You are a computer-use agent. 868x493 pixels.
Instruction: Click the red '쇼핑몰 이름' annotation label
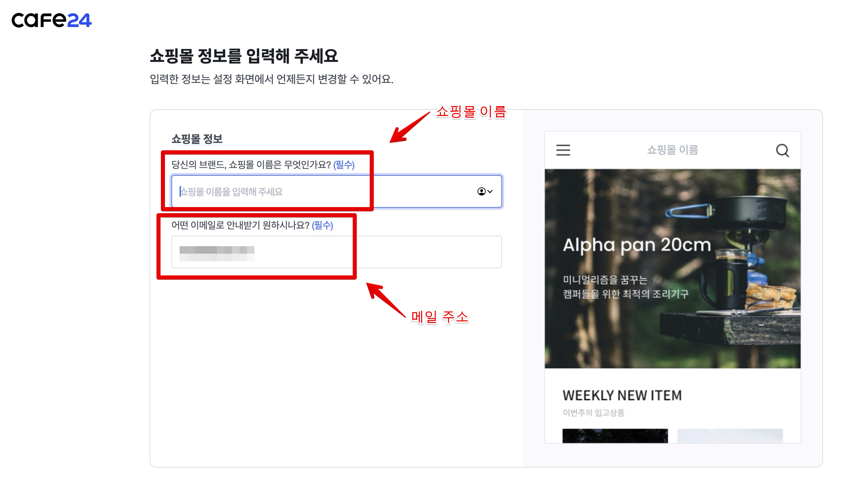click(x=471, y=112)
